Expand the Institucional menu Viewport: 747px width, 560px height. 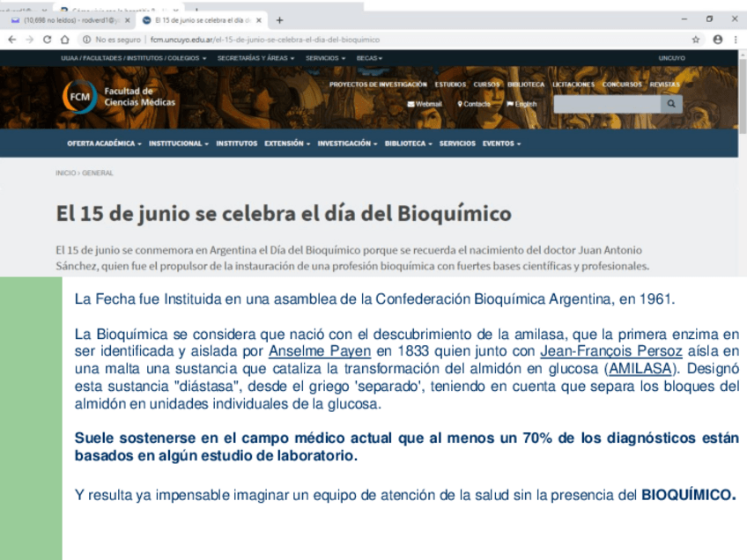179,144
